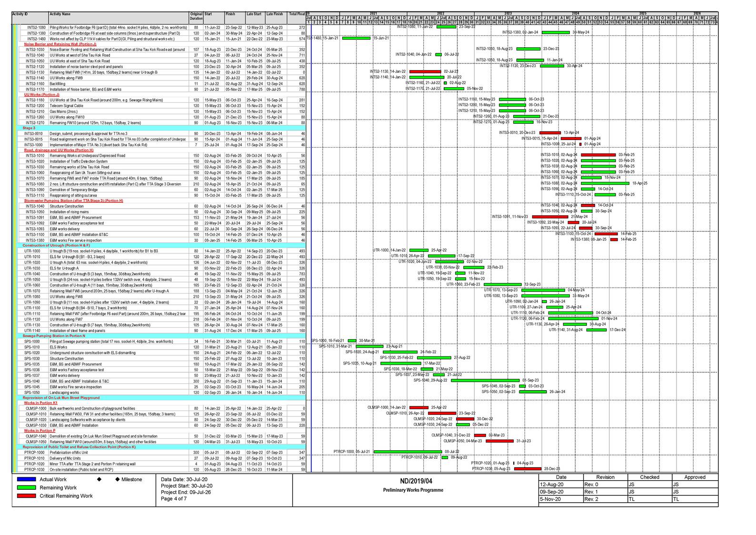Open the Works in Portion K1 heading
Screen dimensions: 756x535
coord(41,403)
